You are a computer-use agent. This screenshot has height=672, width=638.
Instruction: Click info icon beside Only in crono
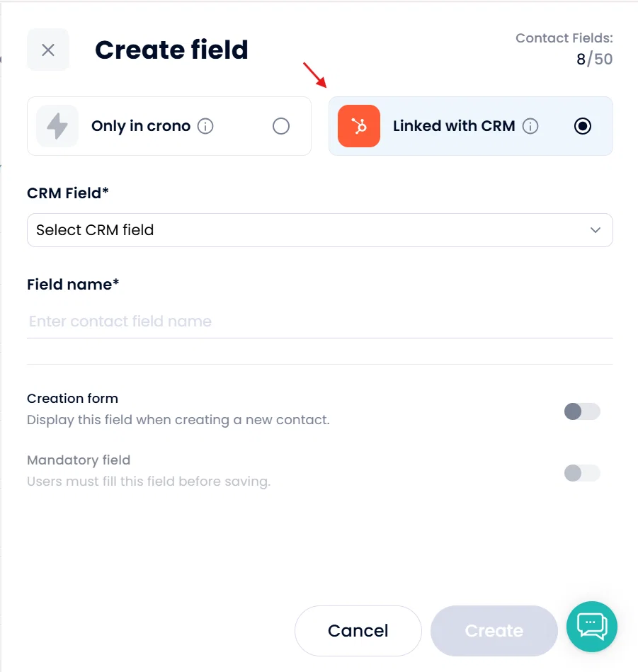pyautogui.click(x=205, y=127)
